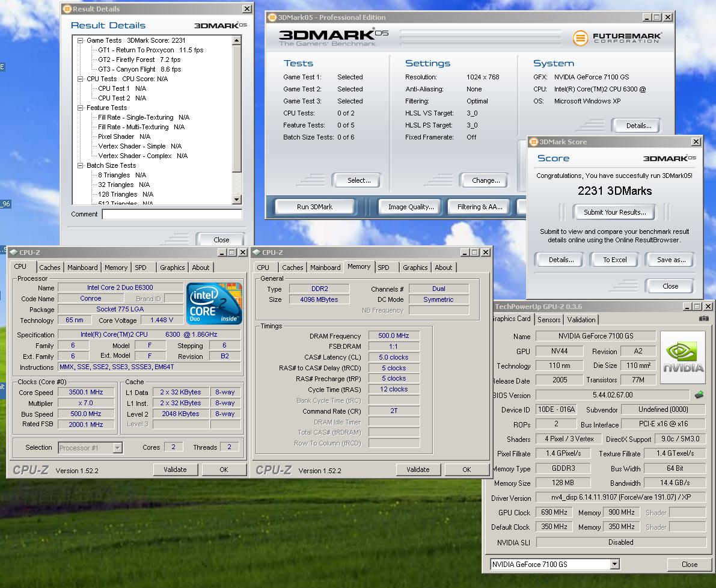The width and height of the screenshot is (716, 588).
Task: Click the GPU-Z BIOS save chip icon
Action: tap(699, 394)
